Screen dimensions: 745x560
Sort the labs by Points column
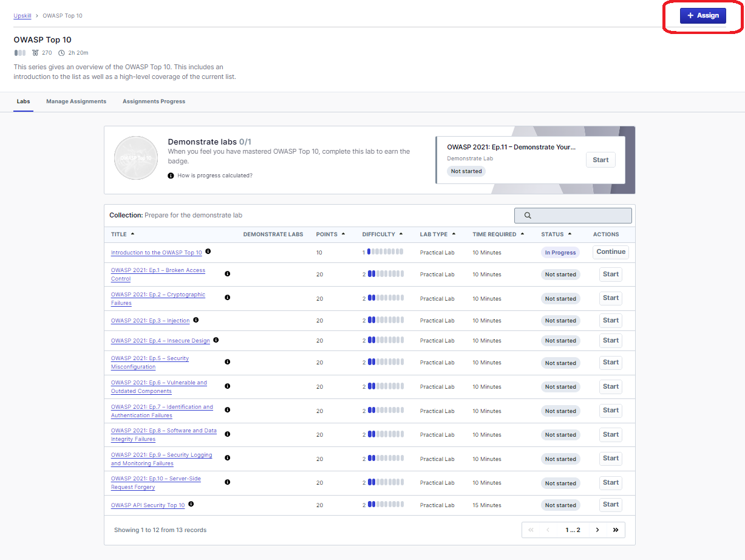pos(330,234)
